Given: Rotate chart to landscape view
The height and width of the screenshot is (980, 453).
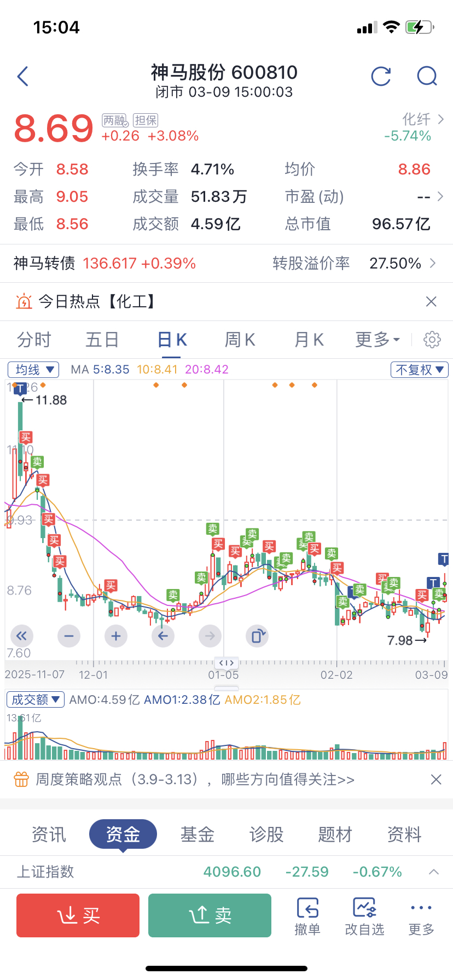Looking at the screenshot, I should [258, 636].
